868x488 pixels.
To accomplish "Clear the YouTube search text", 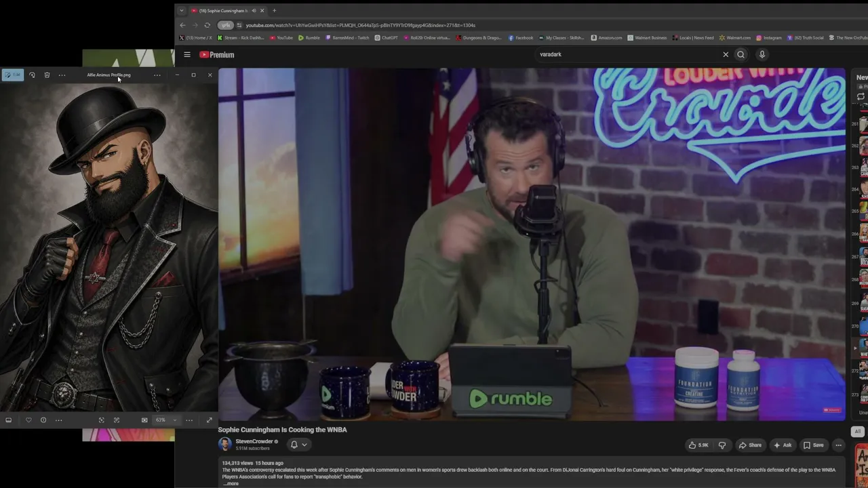I will pyautogui.click(x=726, y=54).
